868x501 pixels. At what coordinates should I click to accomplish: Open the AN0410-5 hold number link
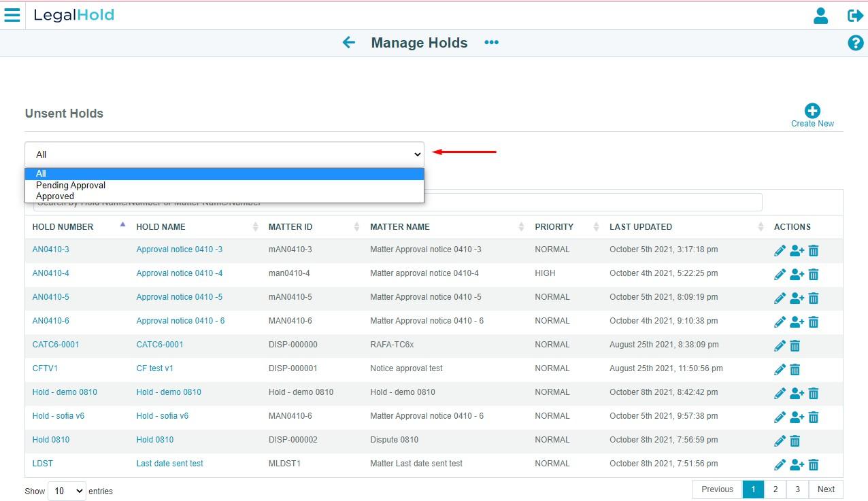point(51,297)
